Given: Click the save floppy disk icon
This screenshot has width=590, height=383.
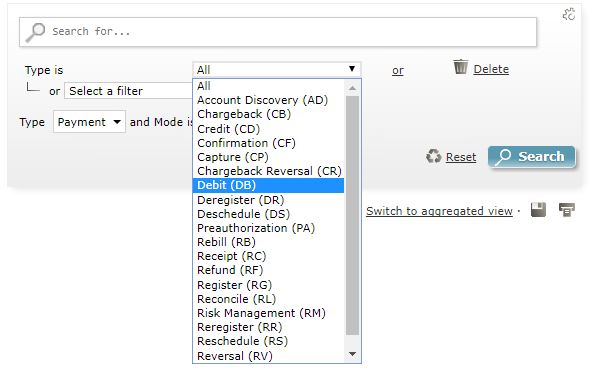Looking at the screenshot, I should click(x=538, y=210).
